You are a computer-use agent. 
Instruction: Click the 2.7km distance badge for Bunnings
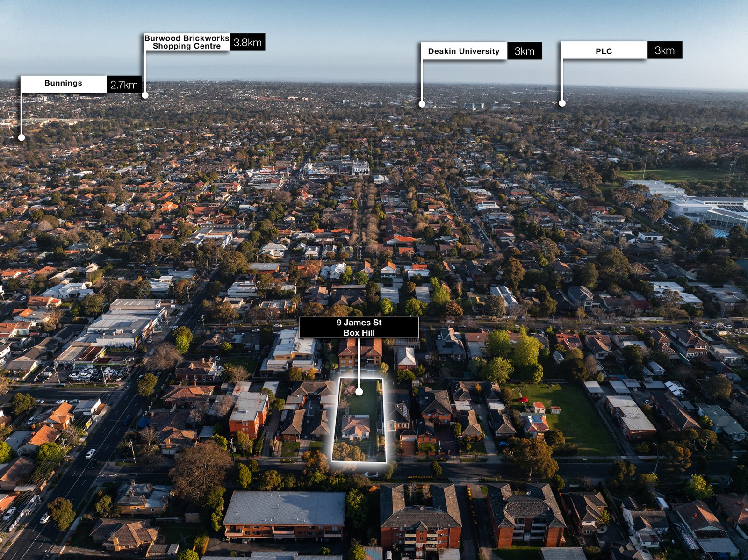[x=124, y=85]
